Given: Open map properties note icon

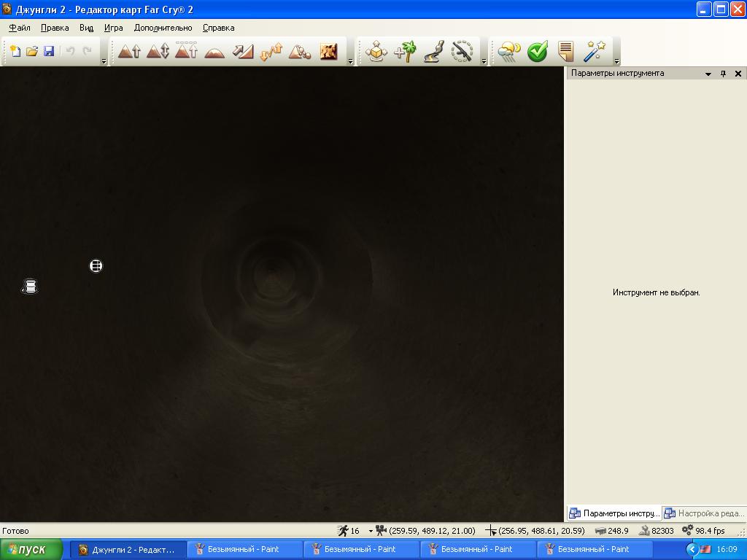Looking at the screenshot, I should 566,51.
